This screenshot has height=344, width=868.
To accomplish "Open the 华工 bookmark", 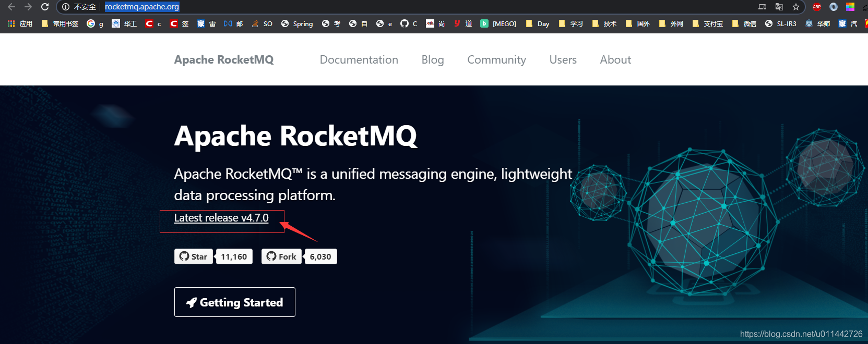I will [124, 23].
